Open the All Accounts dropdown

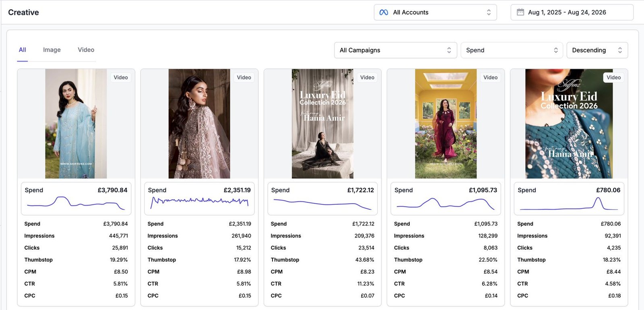pos(435,12)
